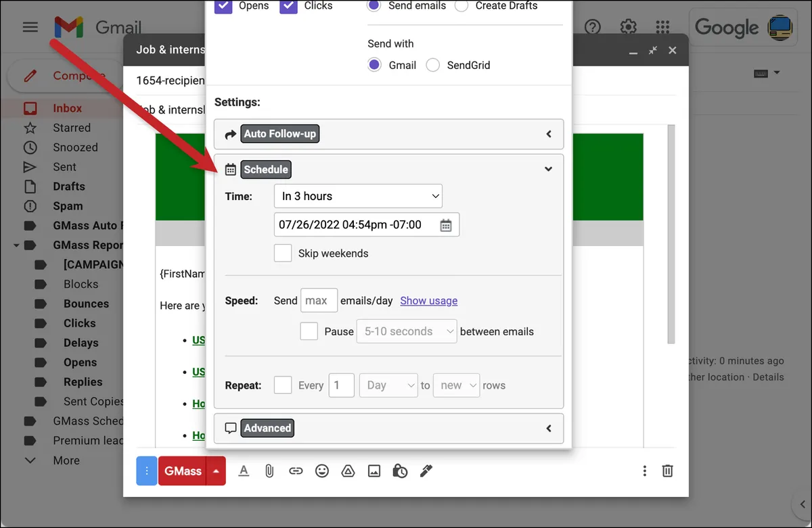
Task: Click the max emails per day field
Action: (x=319, y=300)
